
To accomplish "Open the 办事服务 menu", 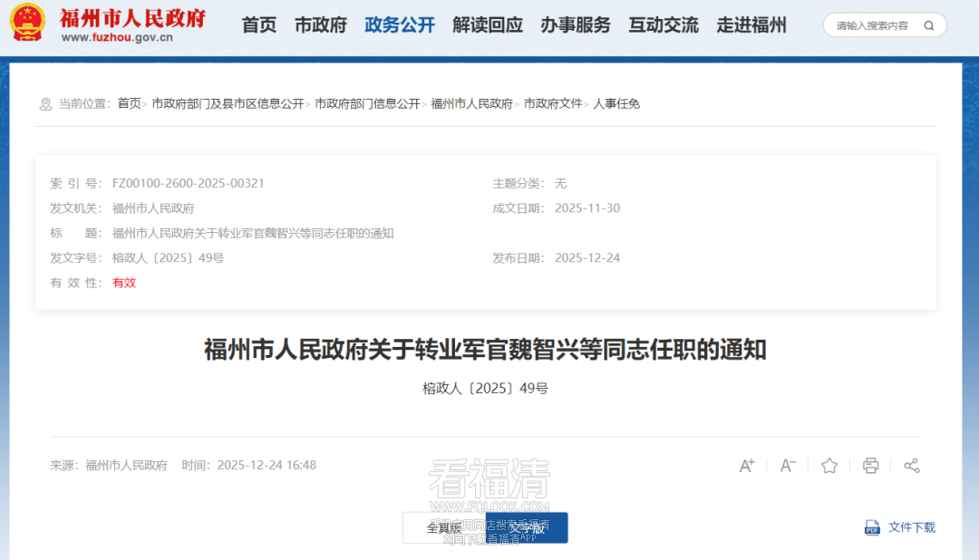I will click(576, 25).
